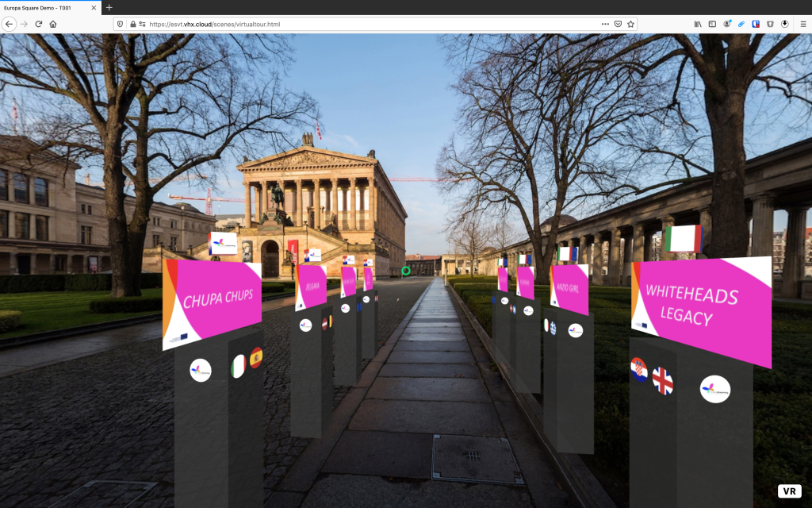Go to the browser home page

tap(53, 24)
